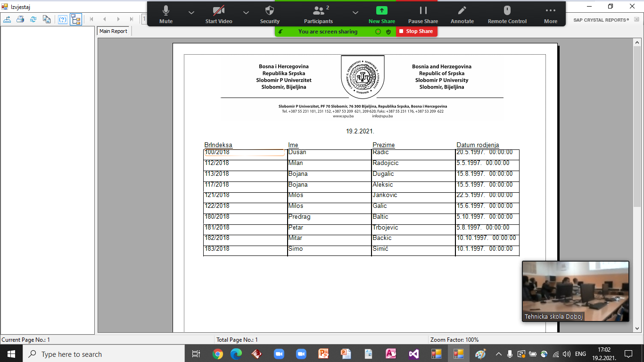The image size is (644, 362).
Task: Click the Copy icon in report toolbar
Action: click(x=47, y=19)
